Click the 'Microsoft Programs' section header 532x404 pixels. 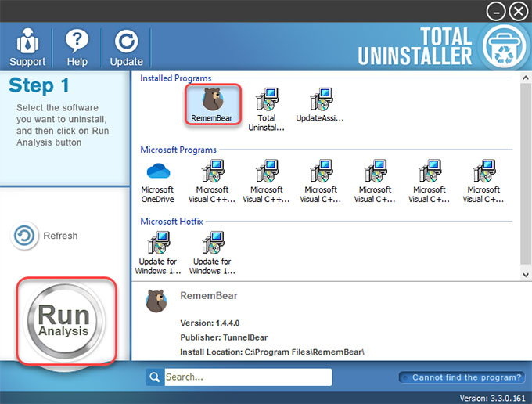point(178,150)
